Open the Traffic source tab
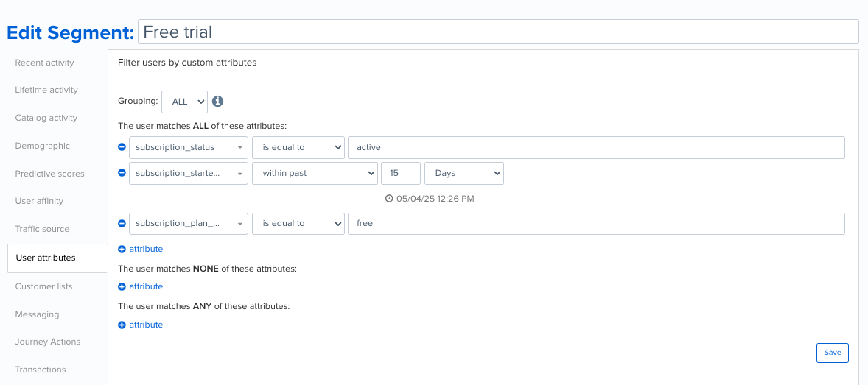868x385 pixels. click(x=42, y=229)
